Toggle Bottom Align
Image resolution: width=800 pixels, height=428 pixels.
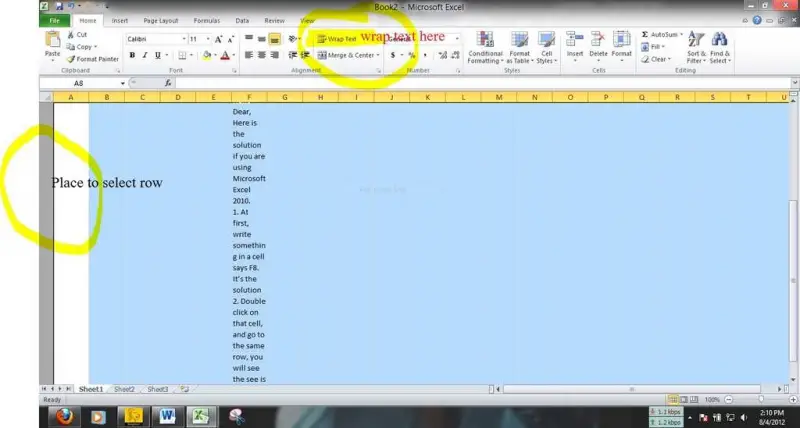click(x=274, y=39)
